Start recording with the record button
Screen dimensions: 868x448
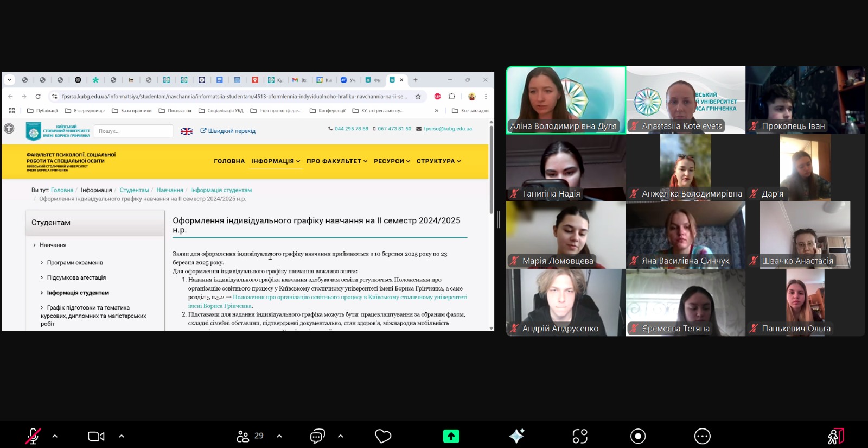[x=638, y=436]
